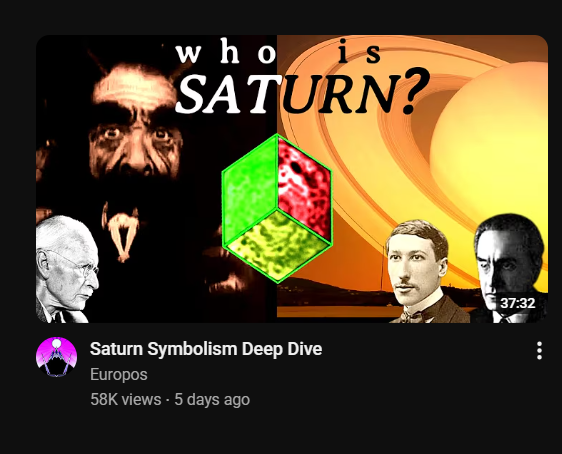The width and height of the screenshot is (562, 454).
Task: Click the 58K views text
Action: click(125, 399)
